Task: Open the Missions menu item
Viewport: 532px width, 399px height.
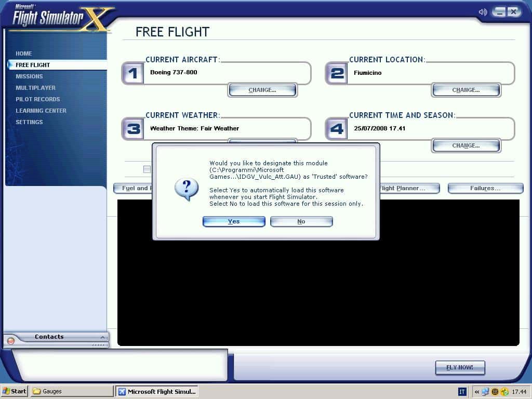Action: (29, 76)
